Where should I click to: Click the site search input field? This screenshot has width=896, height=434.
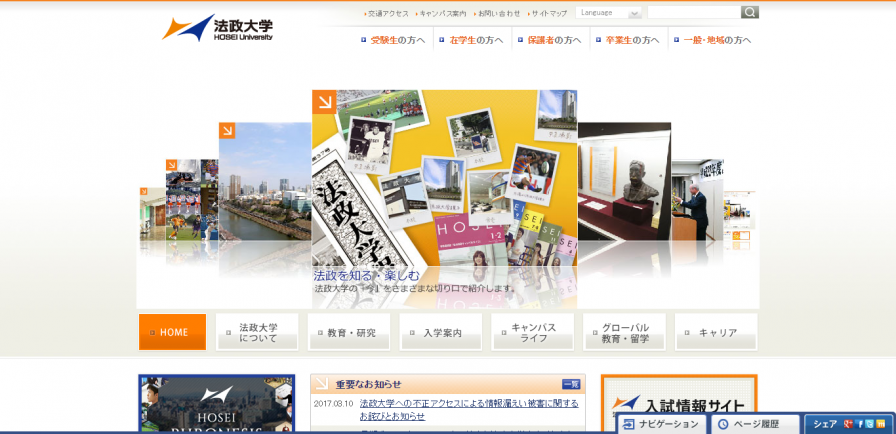(x=694, y=12)
